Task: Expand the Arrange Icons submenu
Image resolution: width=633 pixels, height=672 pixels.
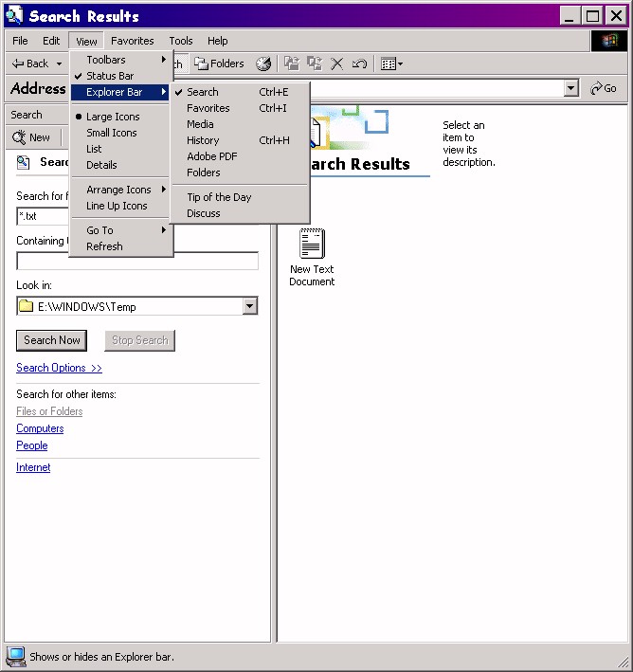Action: (120, 190)
